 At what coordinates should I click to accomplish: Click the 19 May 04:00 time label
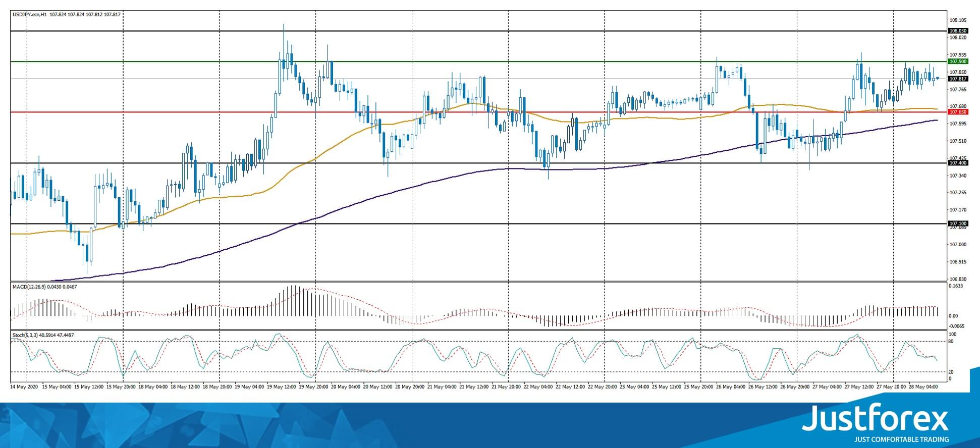click(x=249, y=386)
